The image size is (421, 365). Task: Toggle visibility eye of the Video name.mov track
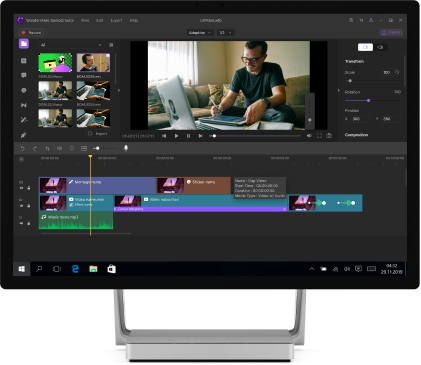click(21, 206)
